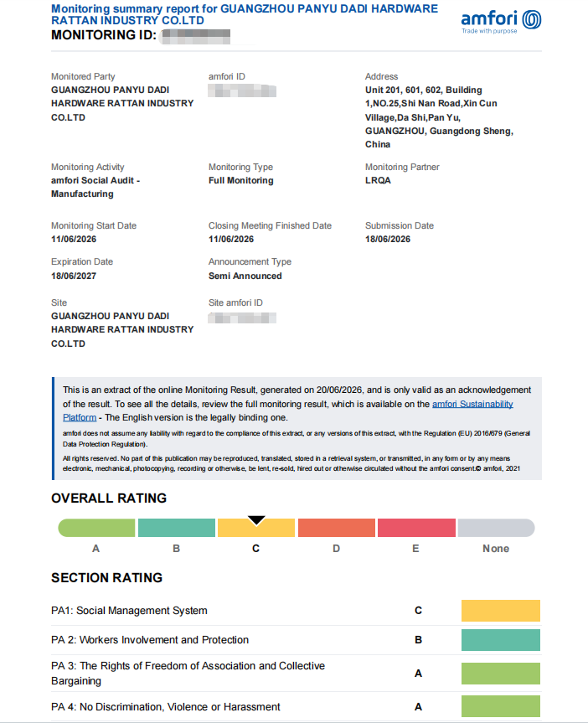
Task: Click the teal B overall rating segment
Action: click(177, 528)
